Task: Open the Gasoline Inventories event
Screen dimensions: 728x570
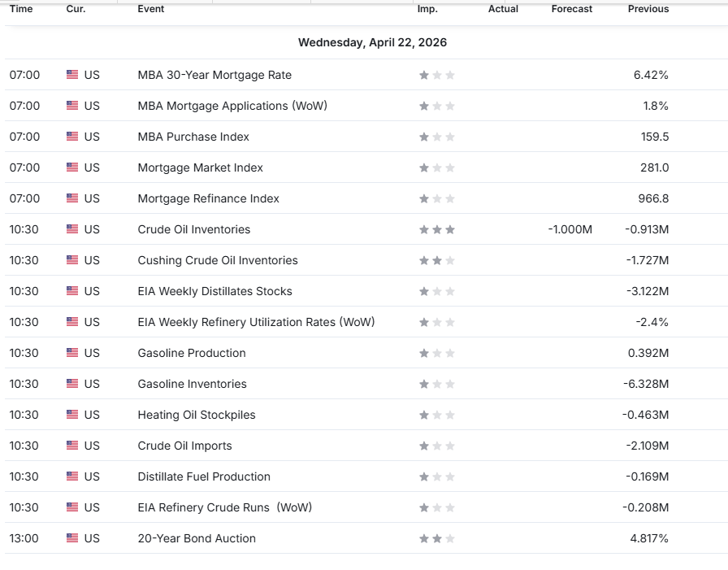Action: point(193,384)
